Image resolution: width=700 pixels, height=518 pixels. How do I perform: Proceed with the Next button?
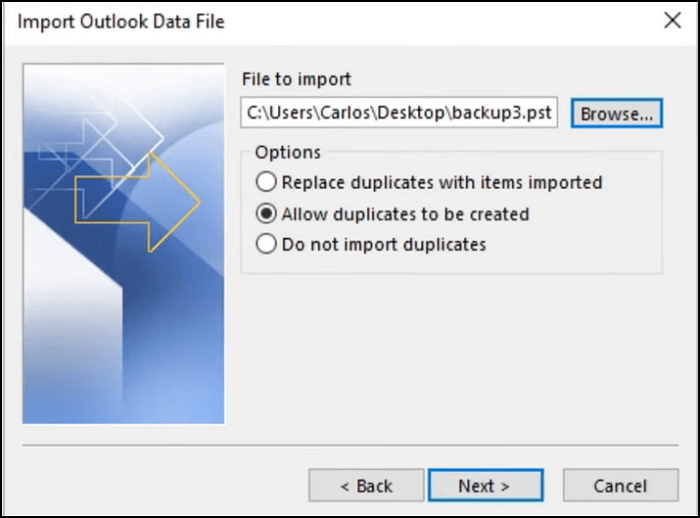[x=485, y=486]
